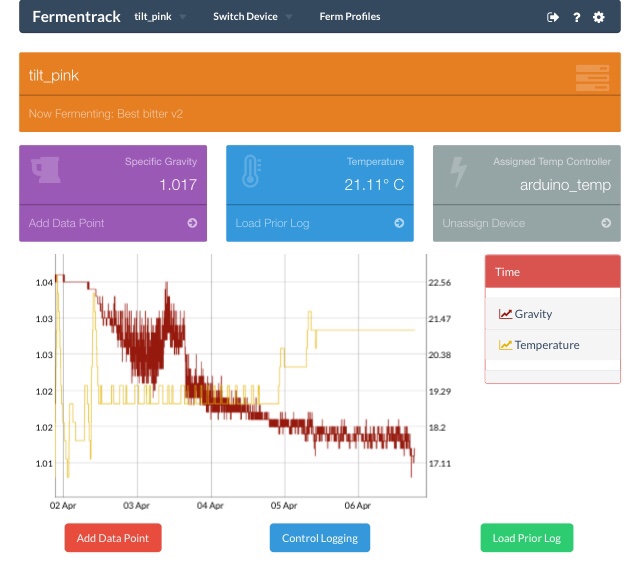Click the logout icon in the navbar
The height and width of the screenshot is (587, 640).
click(553, 17)
